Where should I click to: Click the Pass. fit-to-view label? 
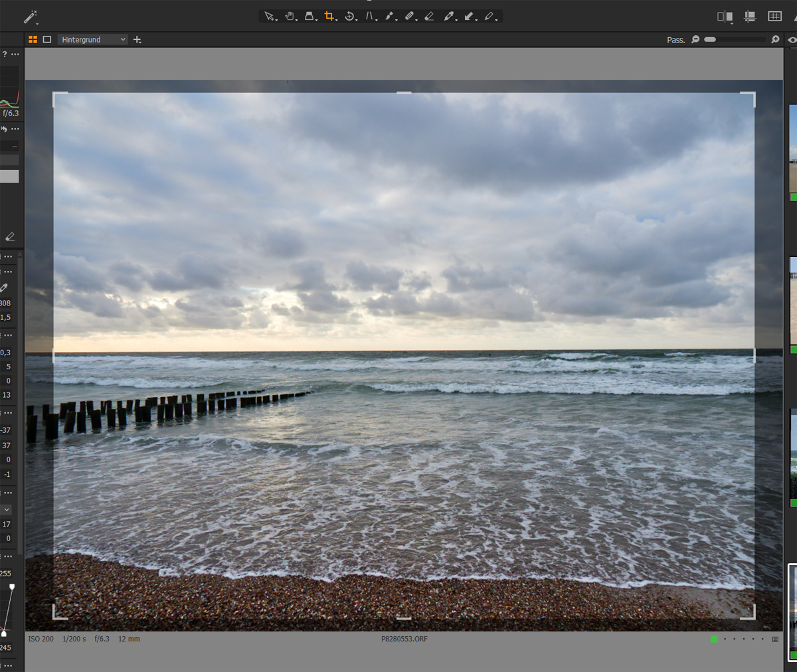pyautogui.click(x=675, y=40)
